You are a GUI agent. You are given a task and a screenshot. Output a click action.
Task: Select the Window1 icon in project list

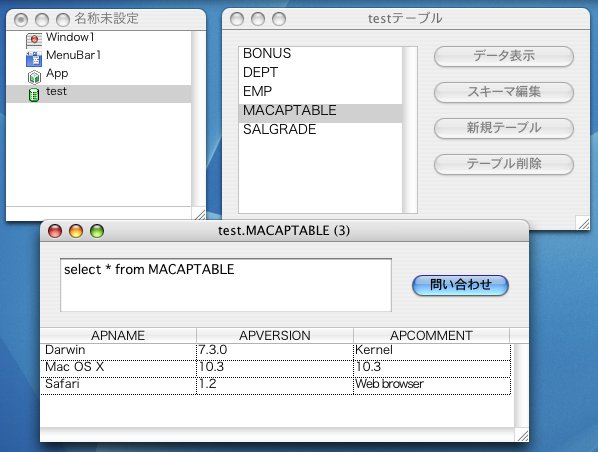coord(34,40)
